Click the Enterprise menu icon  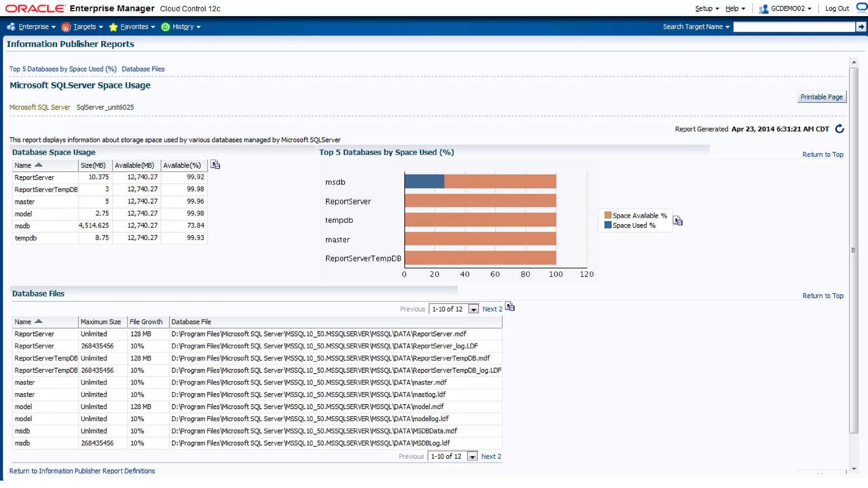point(11,27)
